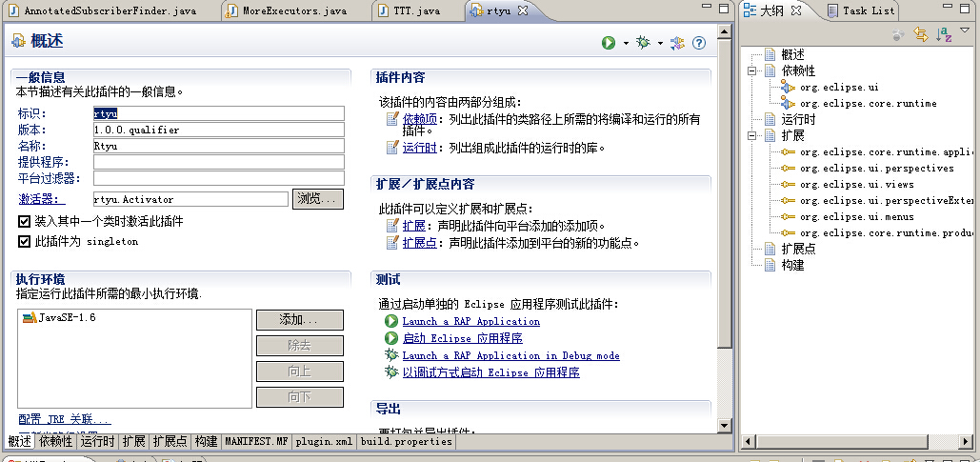The width and height of the screenshot is (980, 462).
Task: Click the 浏览... button
Action: point(318,199)
